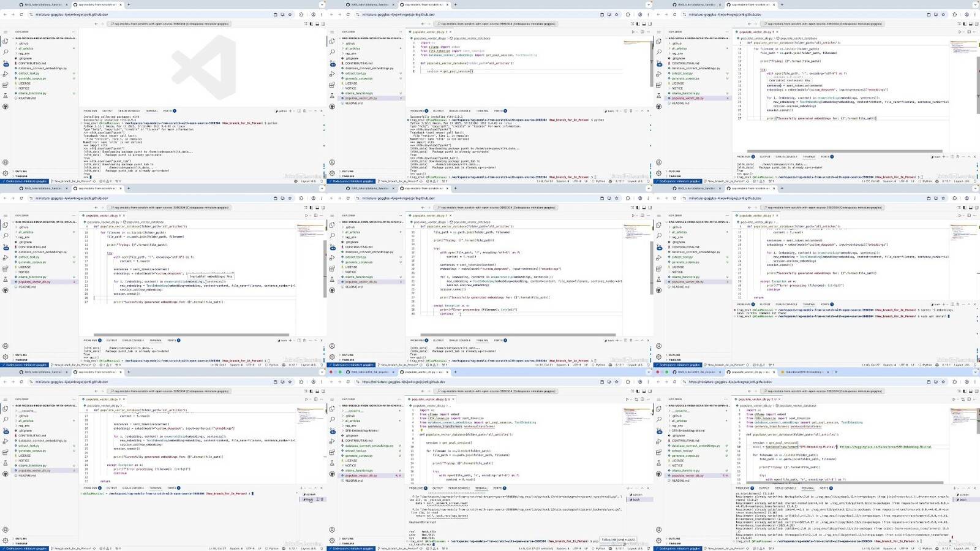Open notifications bell in the top-center screenshot
The image size is (980, 551).
[x=649, y=181]
